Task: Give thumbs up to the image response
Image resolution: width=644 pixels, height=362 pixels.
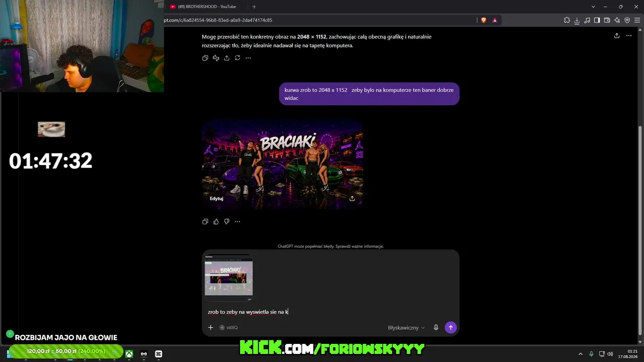Action: pos(216,222)
